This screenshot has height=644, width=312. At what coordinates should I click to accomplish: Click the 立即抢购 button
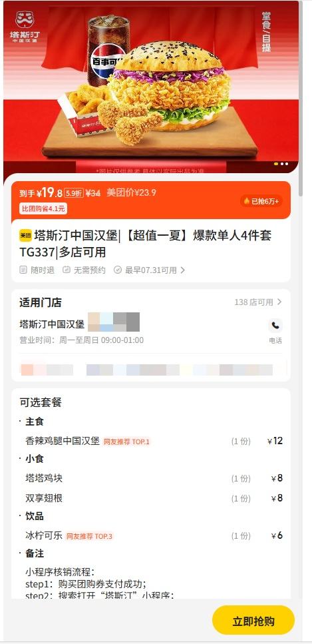(253, 621)
